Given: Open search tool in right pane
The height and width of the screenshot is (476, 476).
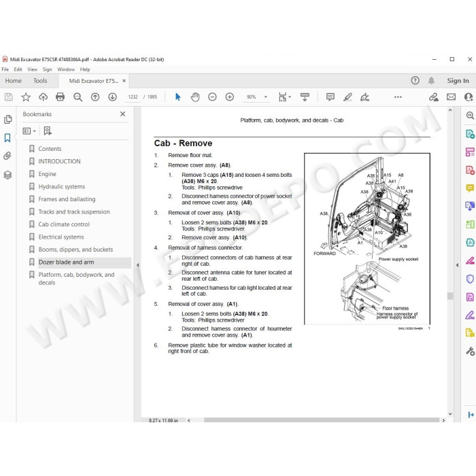Looking at the screenshot, I should (x=470, y=116).
